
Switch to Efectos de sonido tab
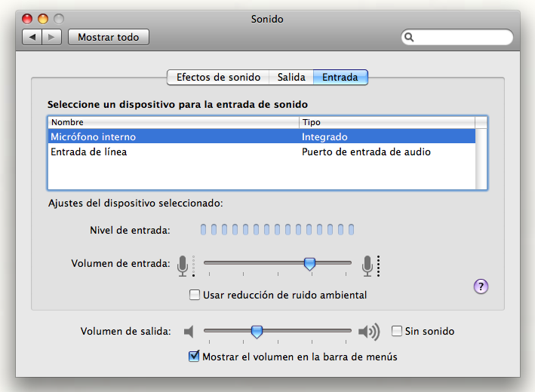click(x=218, y=77)
